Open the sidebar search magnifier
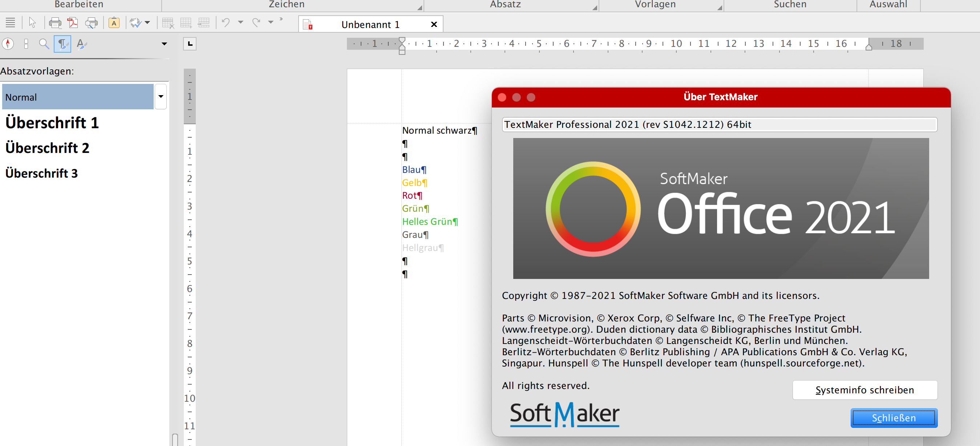 coord(44,44)
